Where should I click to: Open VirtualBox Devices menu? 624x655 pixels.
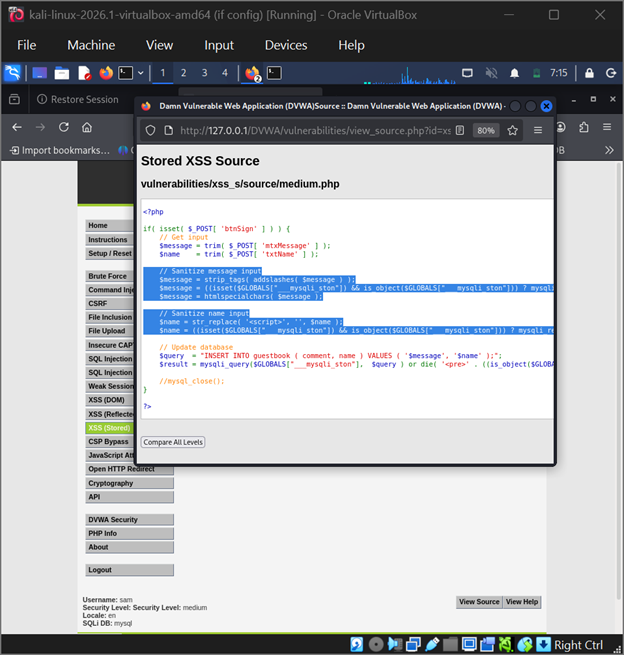pos(286,45)
